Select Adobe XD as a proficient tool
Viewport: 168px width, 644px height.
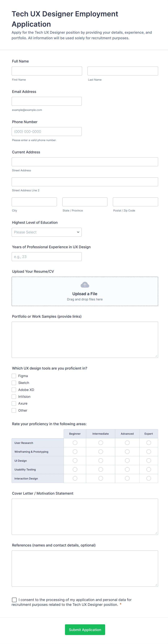[14, 389]
